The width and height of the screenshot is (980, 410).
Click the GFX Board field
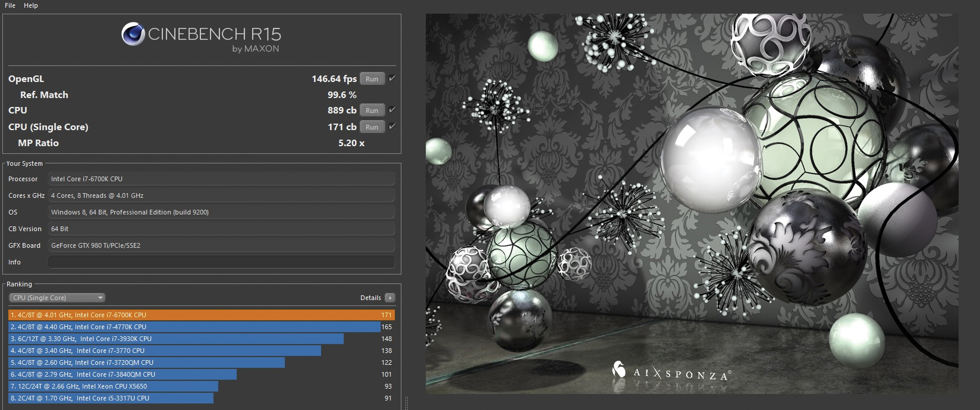coord(221,245)
